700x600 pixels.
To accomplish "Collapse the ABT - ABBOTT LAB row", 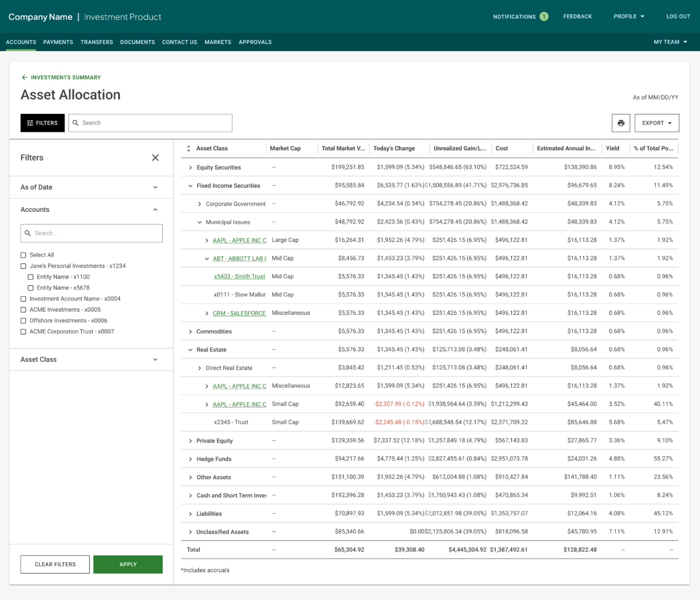I will (x=207, y=259).
